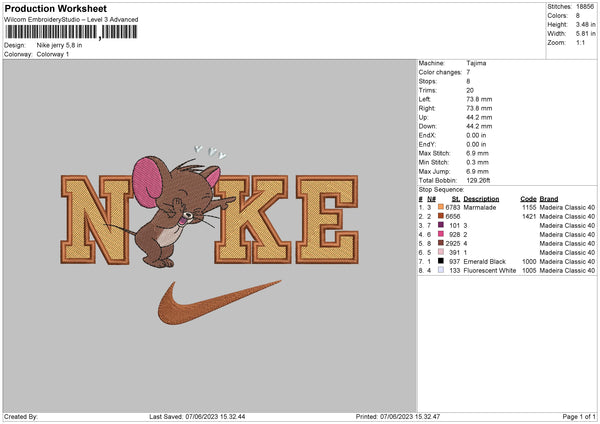600x424 pixels.
Task: Click the Stitches value 18856
Action: (585, 7)
